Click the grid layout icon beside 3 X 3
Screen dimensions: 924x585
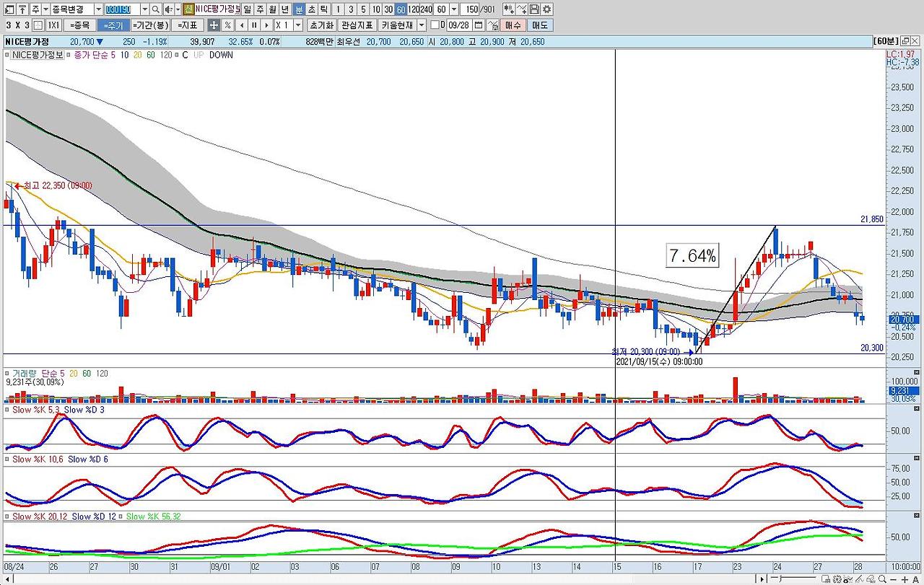pos(39,25)
